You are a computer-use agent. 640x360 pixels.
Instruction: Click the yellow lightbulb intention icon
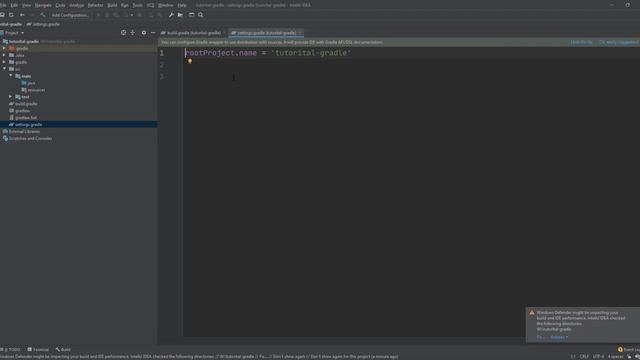[x=190, y=61]
